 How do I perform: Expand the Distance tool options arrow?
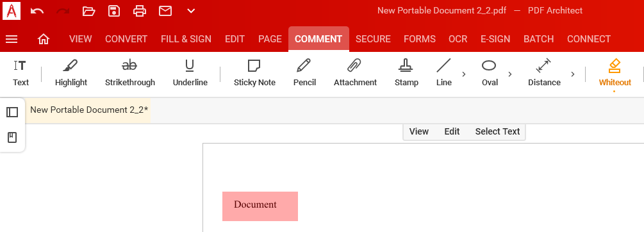(x=572, y=74)
